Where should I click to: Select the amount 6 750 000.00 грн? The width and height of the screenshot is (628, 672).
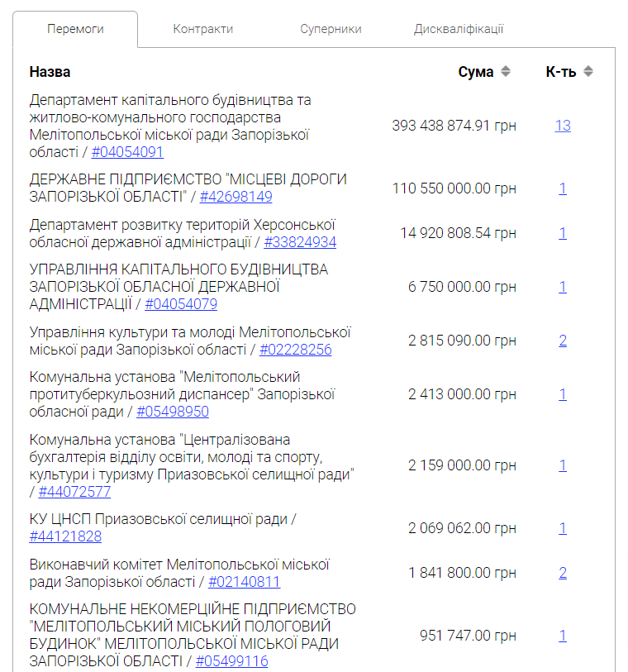(x=462, y=287)
